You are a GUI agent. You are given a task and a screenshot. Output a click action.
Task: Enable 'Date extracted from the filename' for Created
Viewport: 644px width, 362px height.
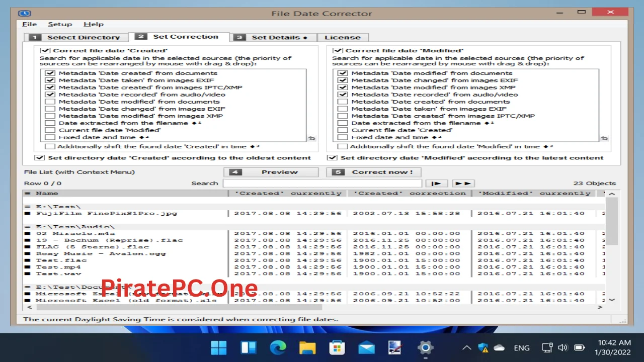coord(50,123)
